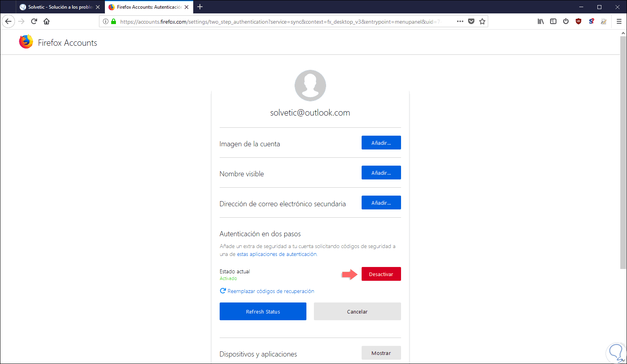The image size is (627, 364).
Task: Minimize the Firefox window
Action: (581, 7)
